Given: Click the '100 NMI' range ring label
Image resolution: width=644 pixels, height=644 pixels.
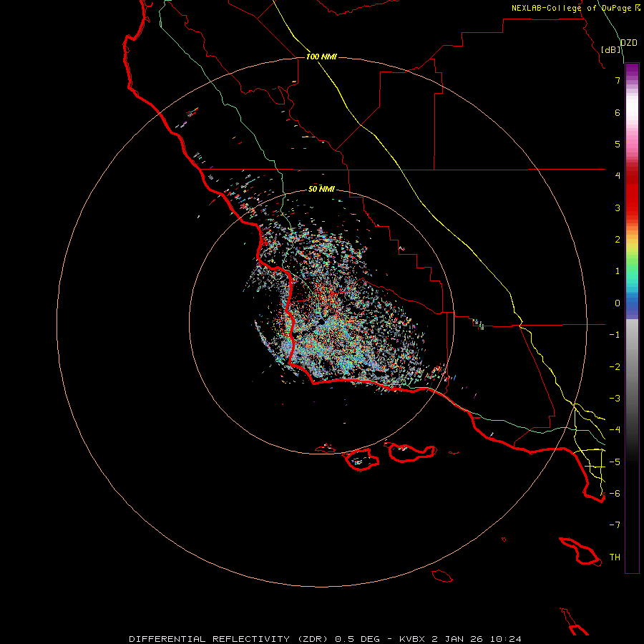Looking at the screenshot, I should point(321,57).
